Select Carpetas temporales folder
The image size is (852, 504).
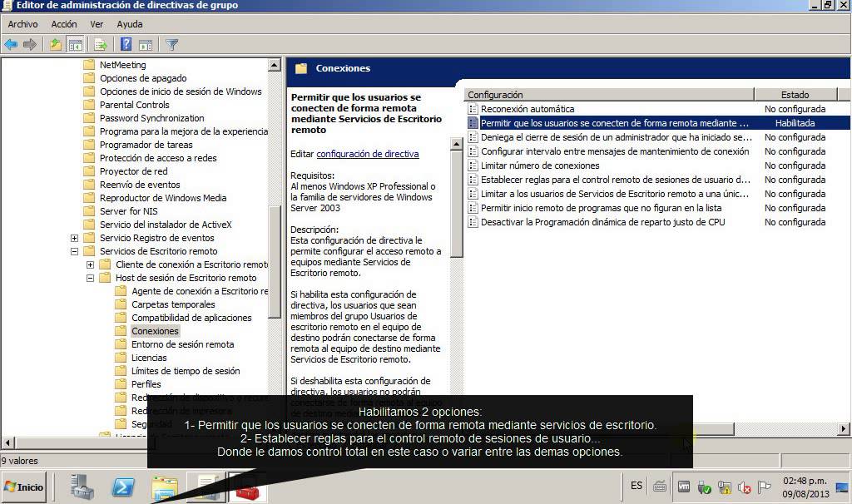[173, 304]
